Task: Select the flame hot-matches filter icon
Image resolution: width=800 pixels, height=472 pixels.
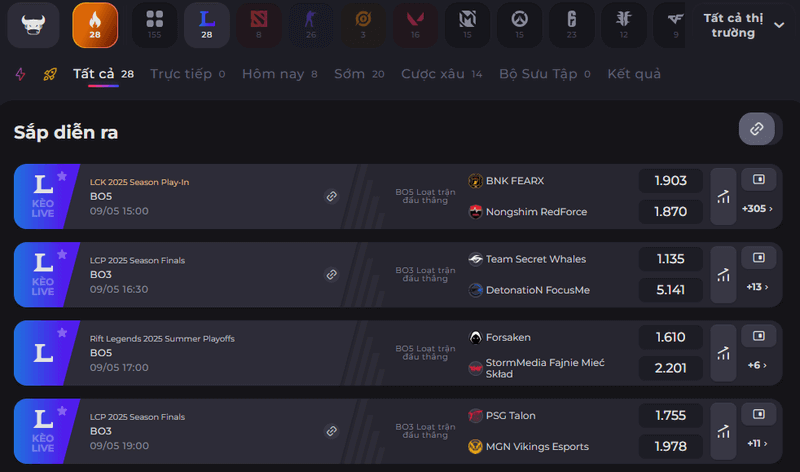Action: point(95,25)
